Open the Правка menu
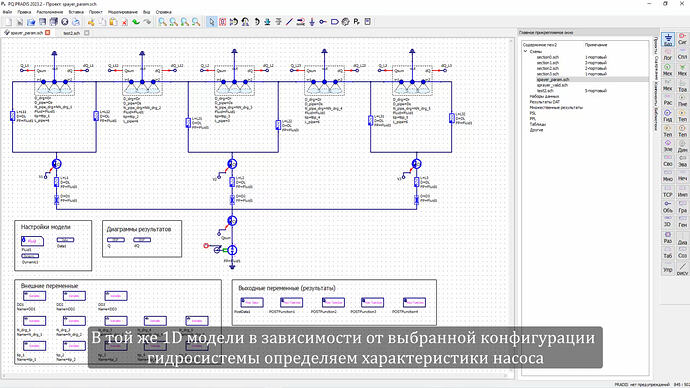Screen dimensions: 690x388 (24, 12)
